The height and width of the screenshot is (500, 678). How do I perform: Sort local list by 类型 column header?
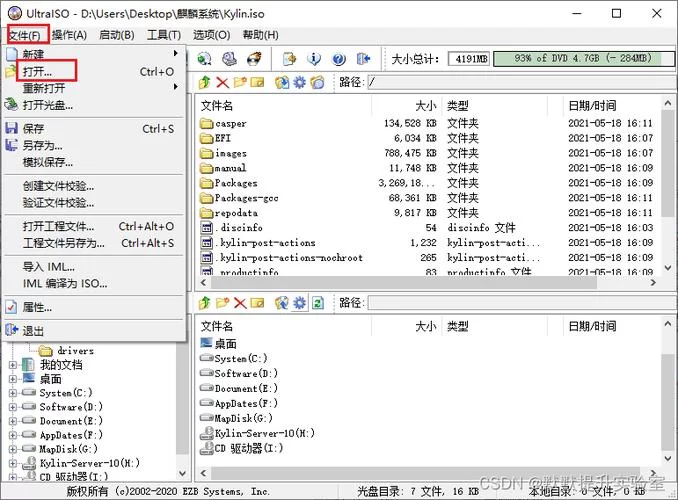(495, 327)
